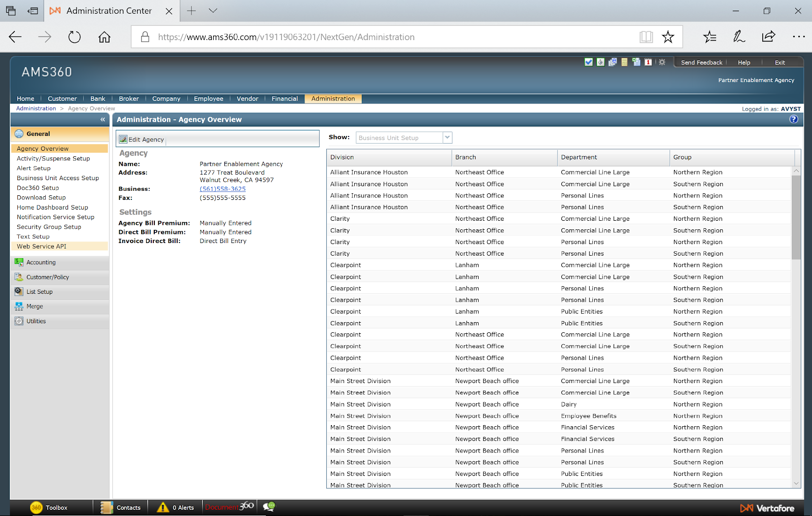This screenshot has width=812, height=516.
Task: Open the Financial menu tab
Action: [x=285, y=98]
